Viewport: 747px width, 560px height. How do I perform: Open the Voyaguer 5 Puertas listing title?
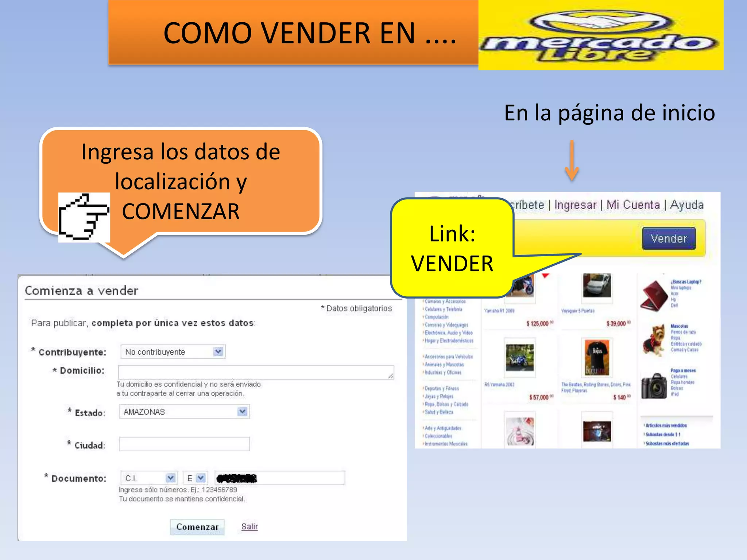(x=578, y=311)
